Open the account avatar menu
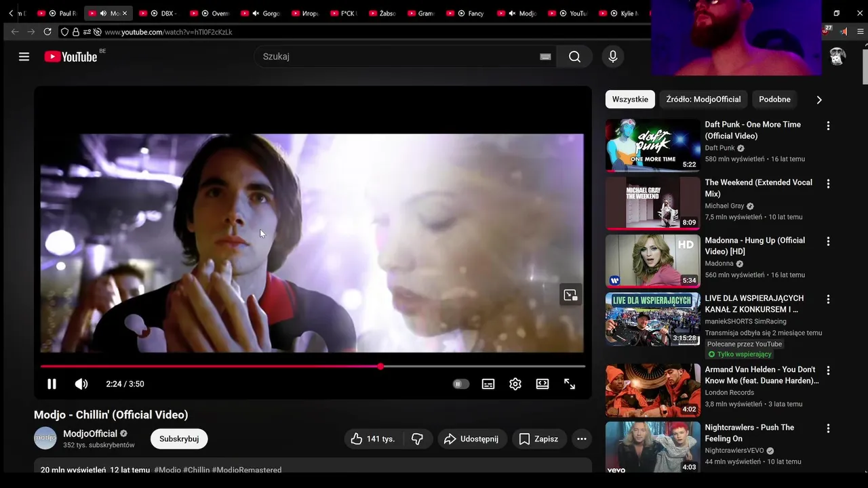Image resolution: width=868 pixels, height=488 pixels. [838, 57]
